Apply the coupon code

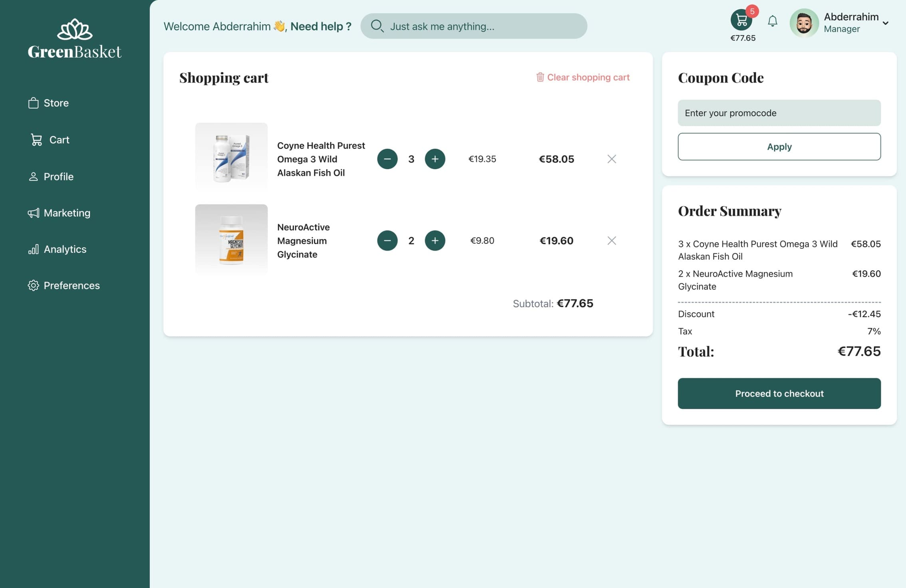[x=779, y=147]
